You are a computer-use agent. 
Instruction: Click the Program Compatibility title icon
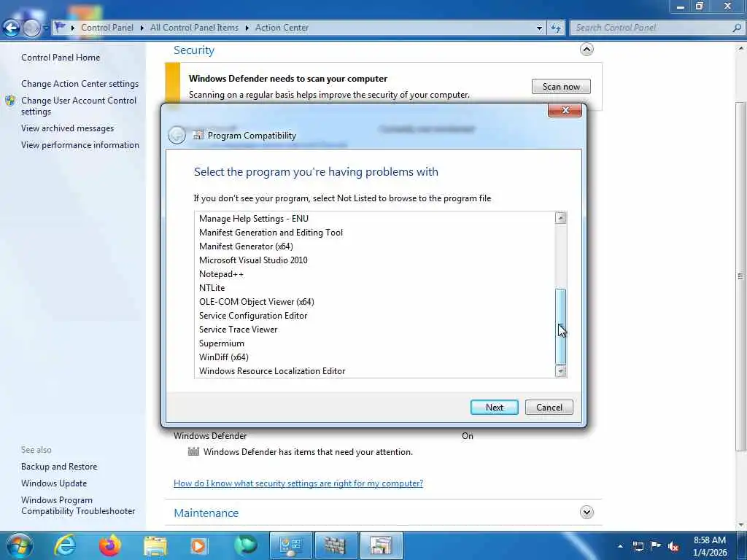198,135
